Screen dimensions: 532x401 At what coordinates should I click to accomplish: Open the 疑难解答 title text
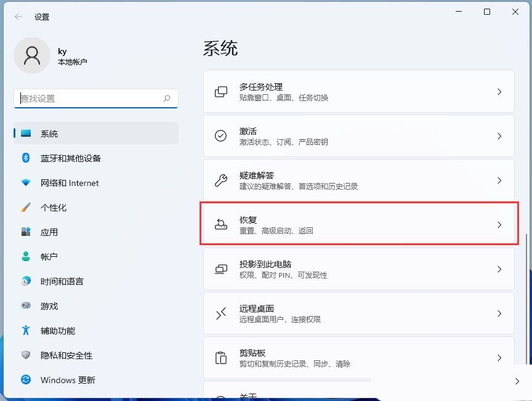[257, 175]
